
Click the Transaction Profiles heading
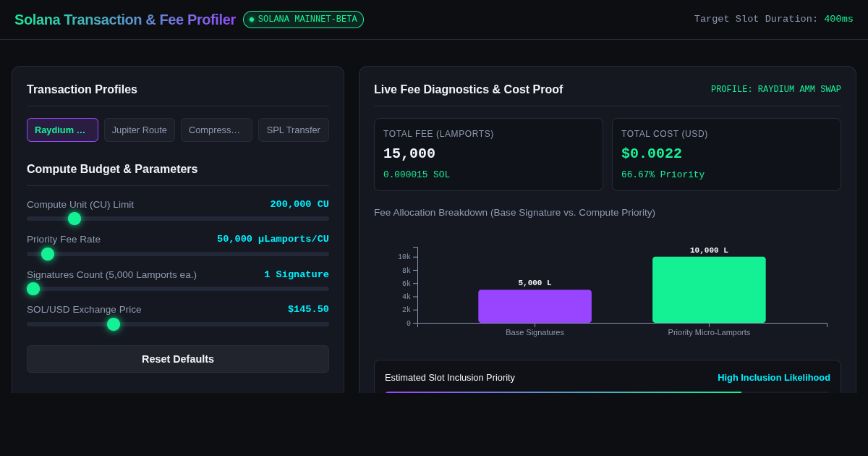(x=82, y=90)
